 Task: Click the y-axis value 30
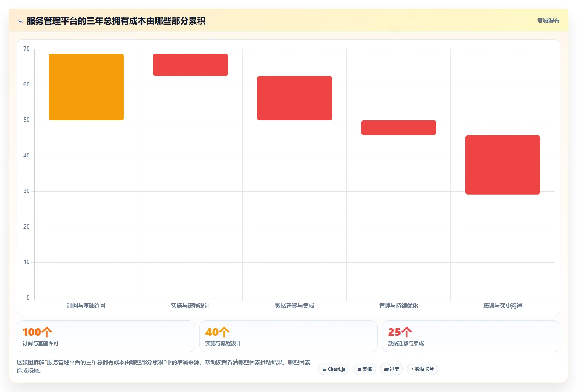(x=26, y=191)
